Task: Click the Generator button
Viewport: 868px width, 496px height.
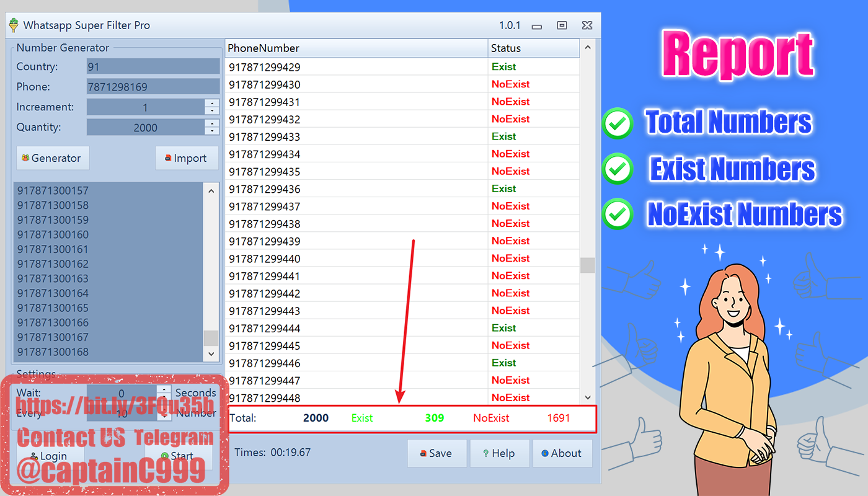Action: click(53, 158)
